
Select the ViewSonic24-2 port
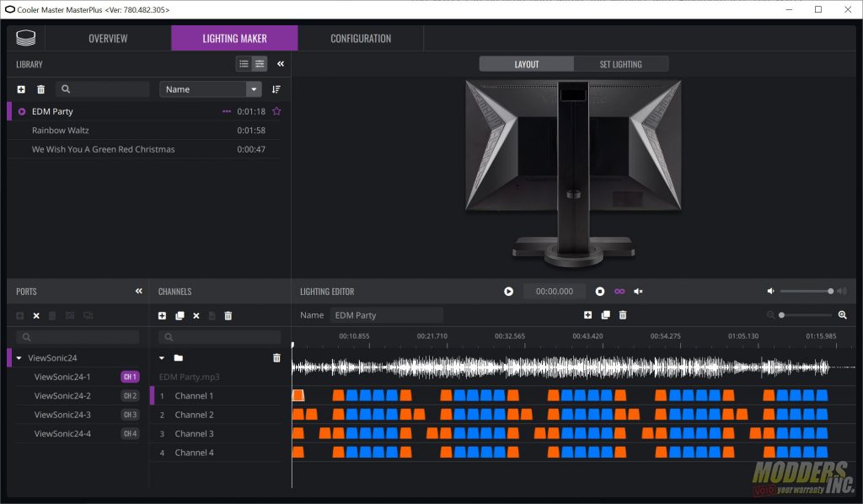pos(62,395)
